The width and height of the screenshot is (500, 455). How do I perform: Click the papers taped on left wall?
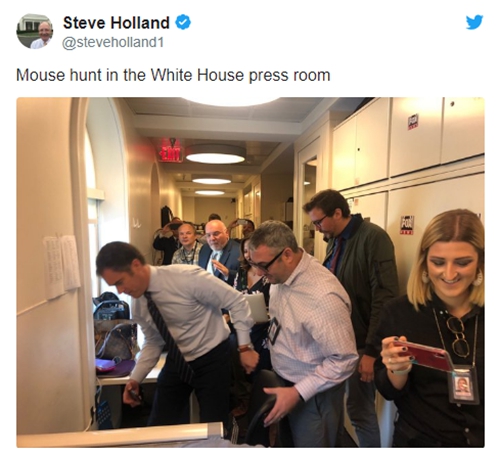pos(62,266)
